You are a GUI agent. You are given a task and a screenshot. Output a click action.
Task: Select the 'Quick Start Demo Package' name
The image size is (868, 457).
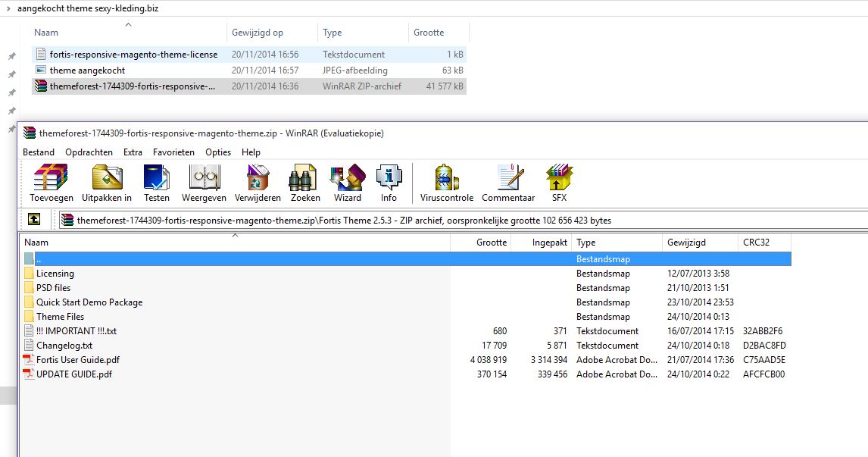pyautogui.click(x=89, y=302)
